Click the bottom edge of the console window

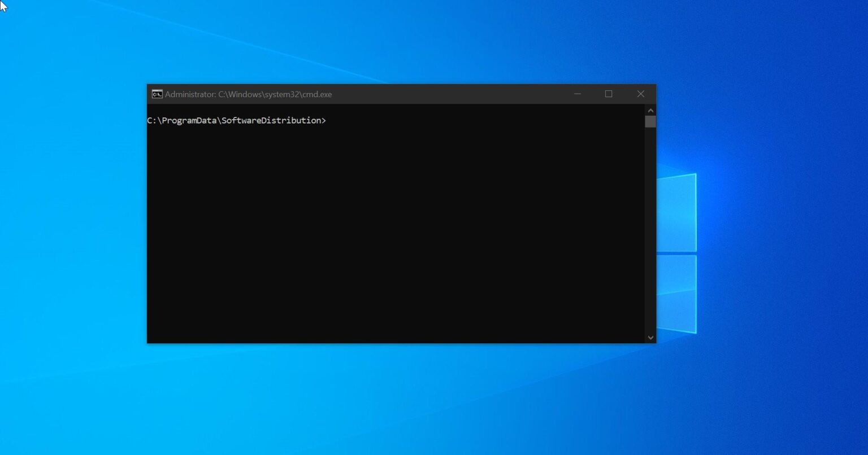coord(396,342)
